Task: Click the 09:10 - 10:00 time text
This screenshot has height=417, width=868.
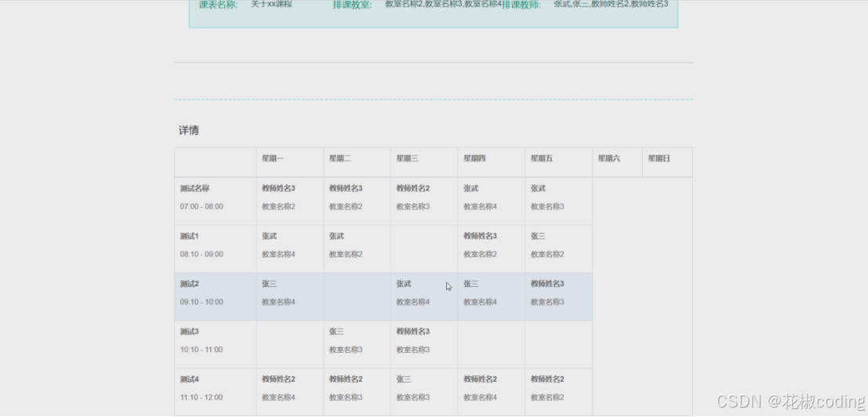Action: [x=202, y=302]
